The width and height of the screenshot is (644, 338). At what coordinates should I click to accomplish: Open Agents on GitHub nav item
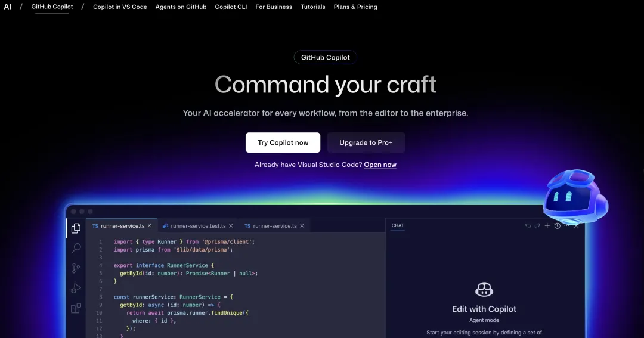[x=181, y=7]
